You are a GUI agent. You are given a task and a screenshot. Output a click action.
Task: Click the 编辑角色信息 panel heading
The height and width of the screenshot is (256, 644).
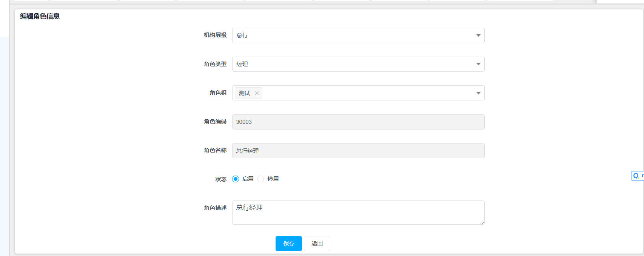click(x=40, y=16)
